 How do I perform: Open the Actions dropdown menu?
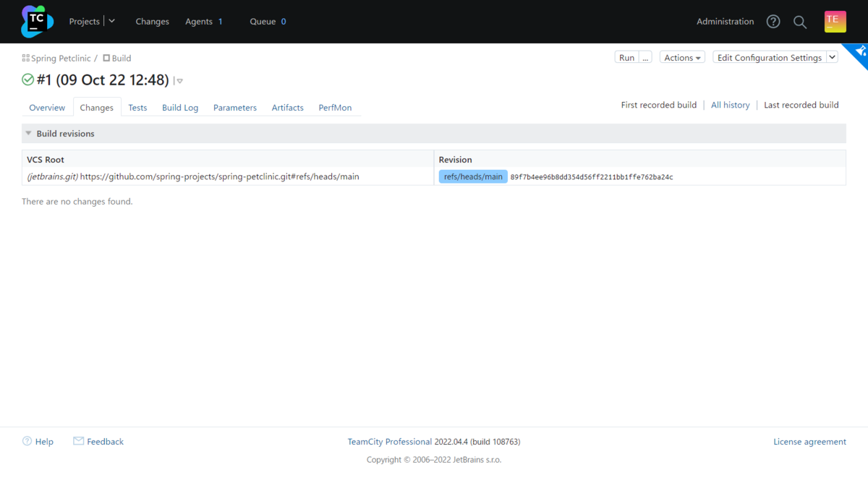tap(683, 58)
